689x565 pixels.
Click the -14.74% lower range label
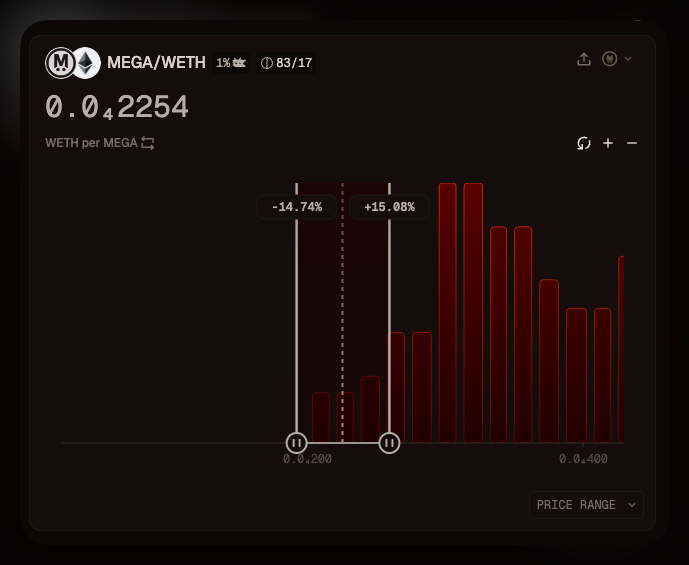tap(297, 207)
